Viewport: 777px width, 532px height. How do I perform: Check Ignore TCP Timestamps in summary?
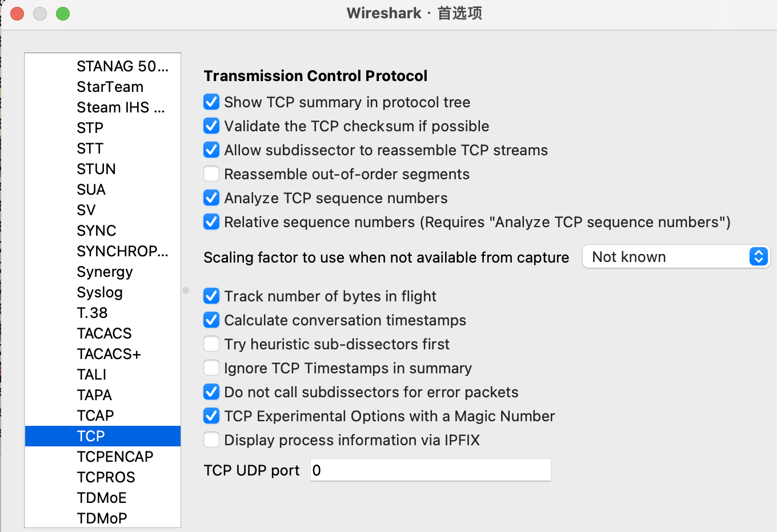click(211, 368)
